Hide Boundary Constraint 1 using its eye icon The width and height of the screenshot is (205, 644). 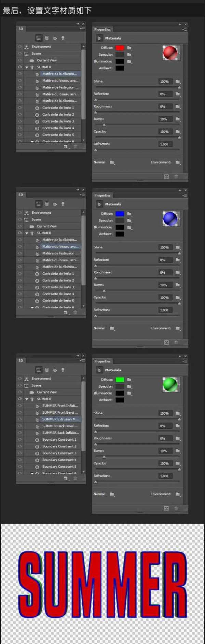click(x=20, y=440)
